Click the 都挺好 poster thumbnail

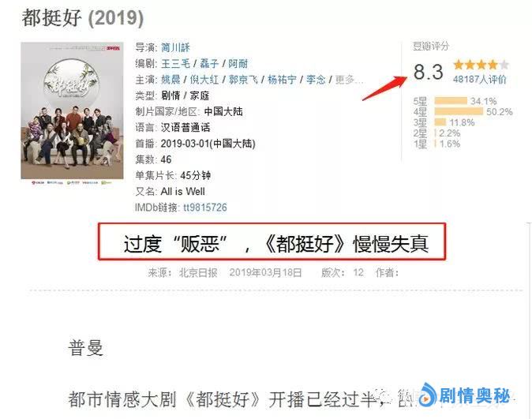73,110
